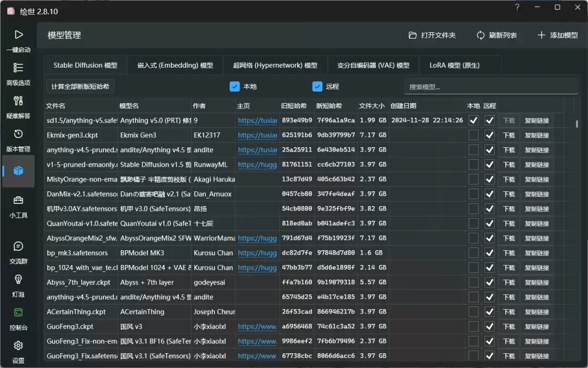Viewport: 588px width, 368px height.
Task: Click the 灯泡 lightbulb icon
Action: point(19,280)
